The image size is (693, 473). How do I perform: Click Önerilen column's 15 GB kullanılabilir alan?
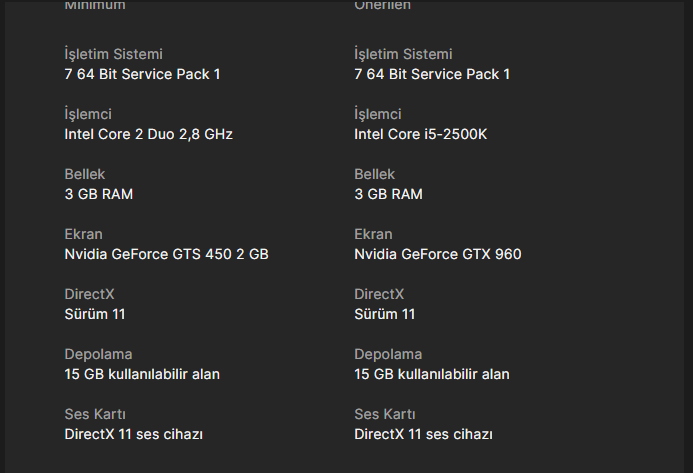pos(432,374)
